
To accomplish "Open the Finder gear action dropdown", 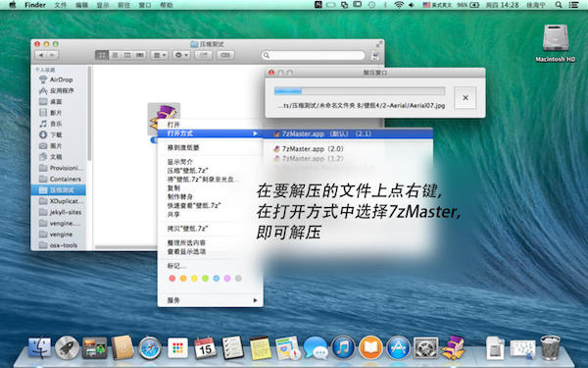I will 181,55.
